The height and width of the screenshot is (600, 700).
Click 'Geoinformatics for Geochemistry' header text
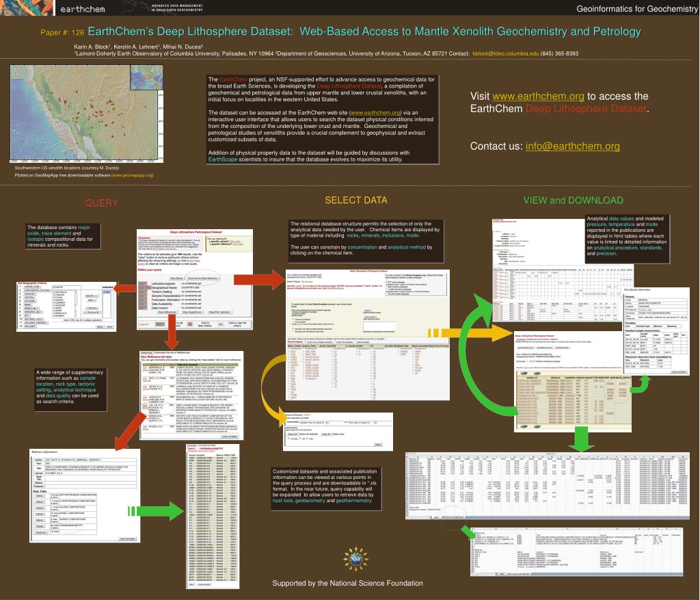pyautogui.click(x=636, y=8)
